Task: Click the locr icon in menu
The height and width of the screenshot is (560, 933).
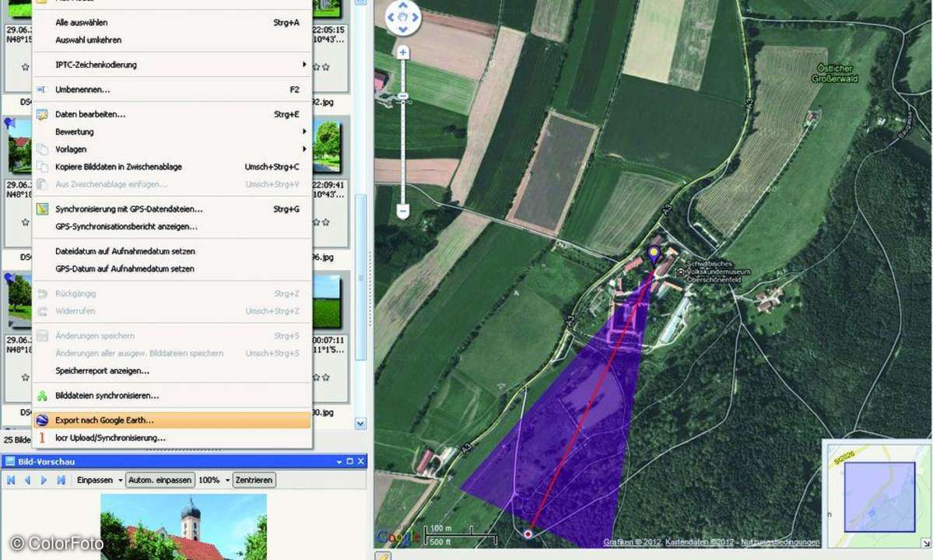Action: [42, 438]
